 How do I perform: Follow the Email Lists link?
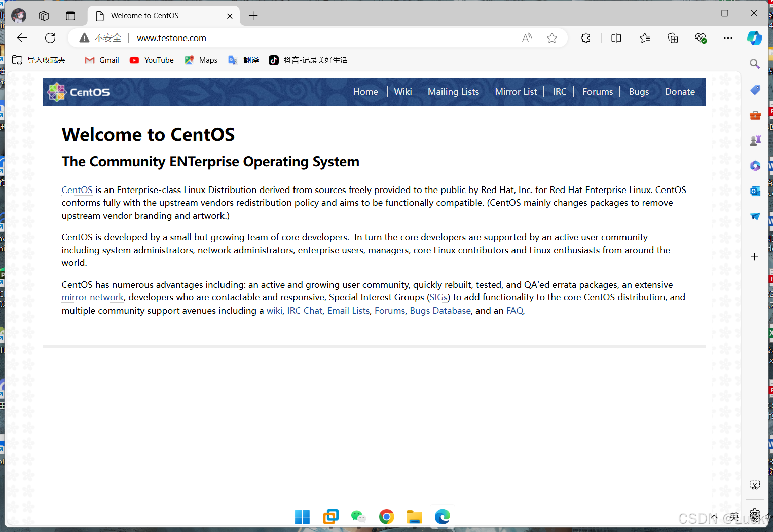(348, 311)
